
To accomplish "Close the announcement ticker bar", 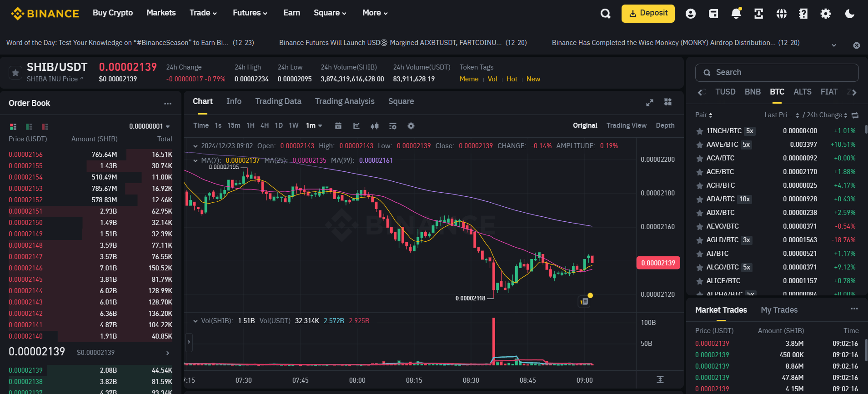I will [x=857, y=45].
